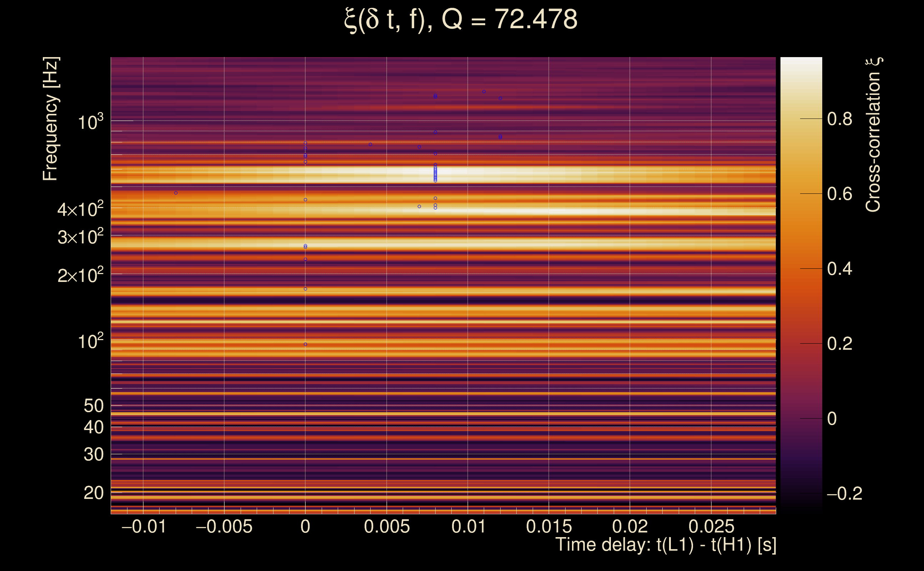The height and width of the screenshot is (571, 924).
Task: Click the 10³ frequency tick label
Action: point(90,122)
